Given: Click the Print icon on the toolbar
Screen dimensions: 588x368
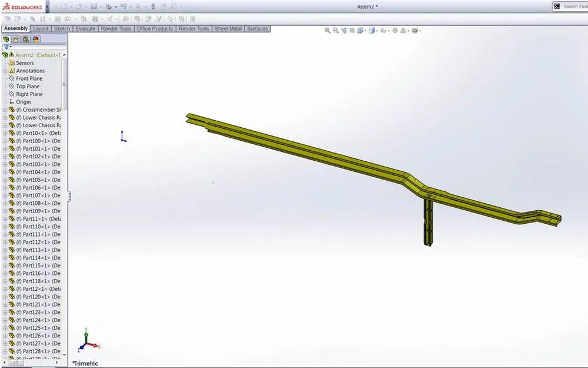Looking at the screenshot, I should coord(108,6).
